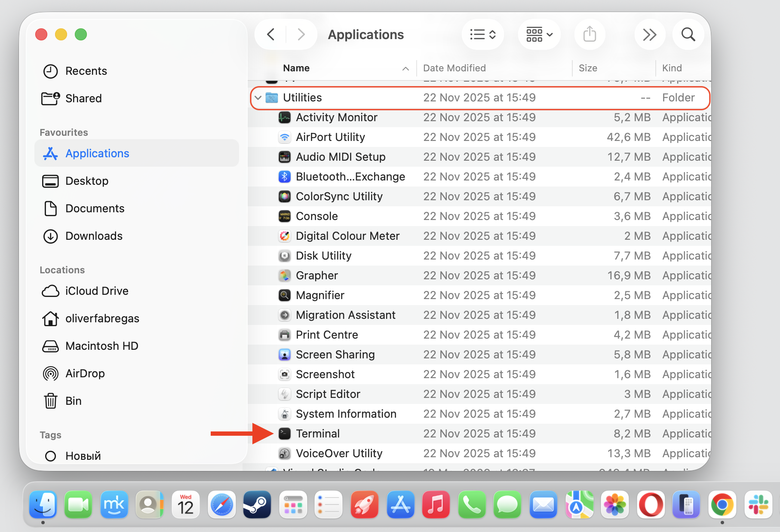This screenshot has width=780, height=532.
Task: Click the Digital Colour Meter icon
Action: [x=284, y=236]
